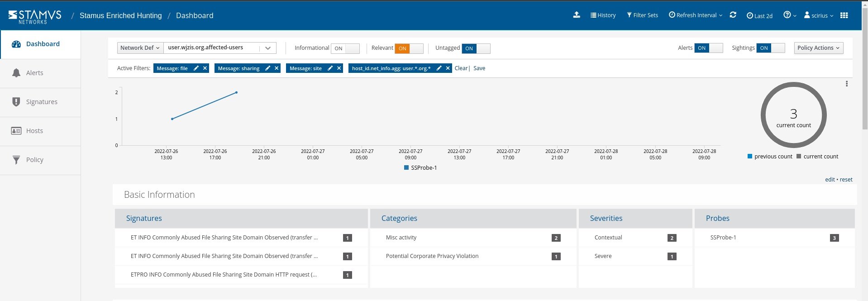
Task: Click the reload refresh icon
Action: 733,15
